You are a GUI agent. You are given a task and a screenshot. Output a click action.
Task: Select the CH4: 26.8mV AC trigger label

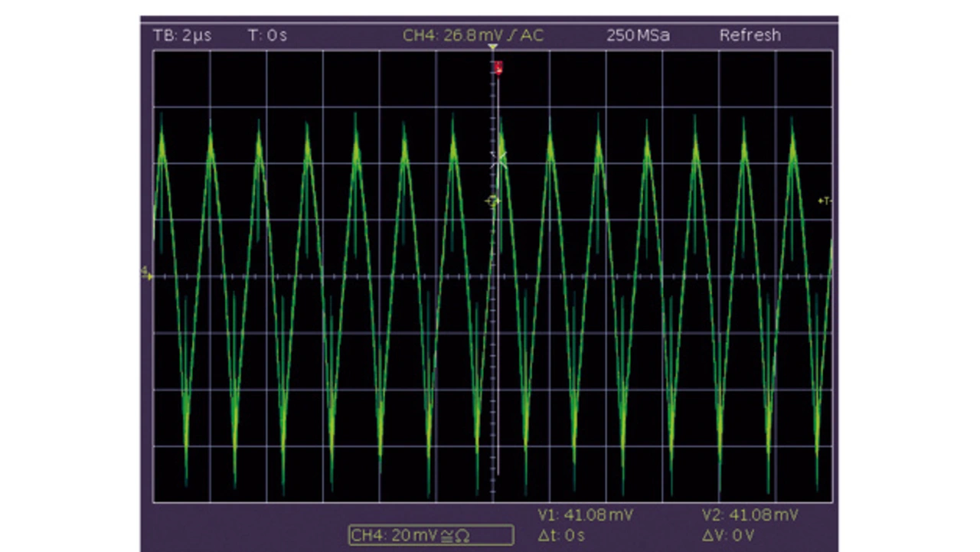point(473,35)
